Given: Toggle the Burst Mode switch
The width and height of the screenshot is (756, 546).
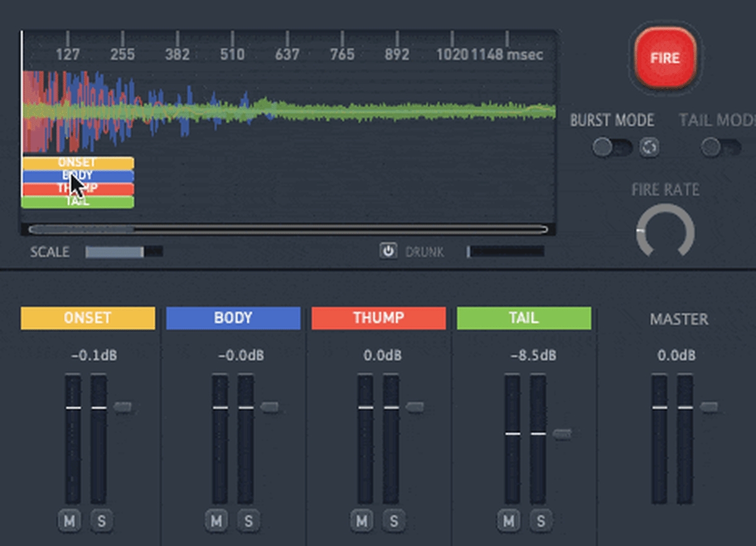Looking at the screenshot, I should pos(612,148).
